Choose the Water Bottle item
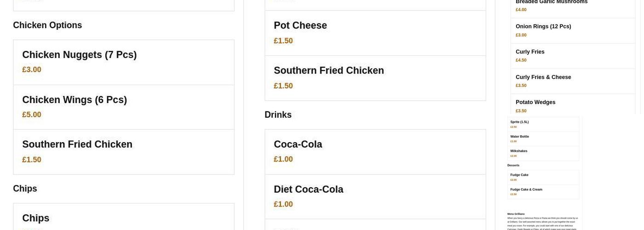This screenshot has width=644, height=230. (543, 138)
